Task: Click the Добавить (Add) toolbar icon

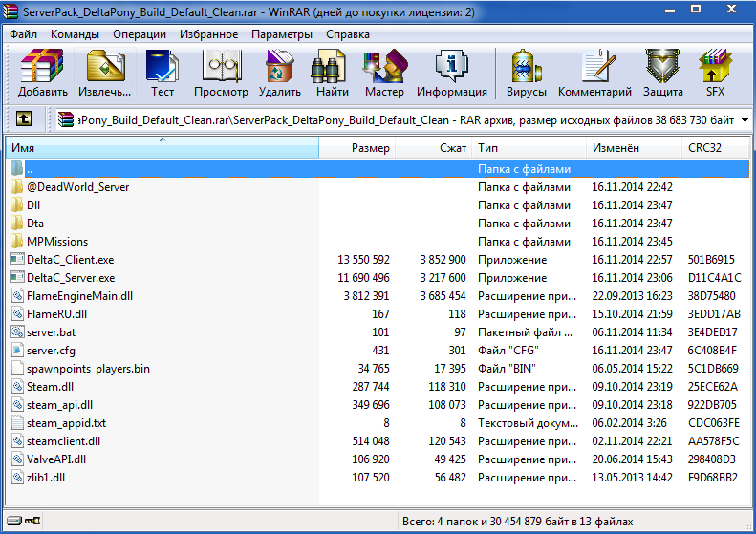Action: point(42,75)
